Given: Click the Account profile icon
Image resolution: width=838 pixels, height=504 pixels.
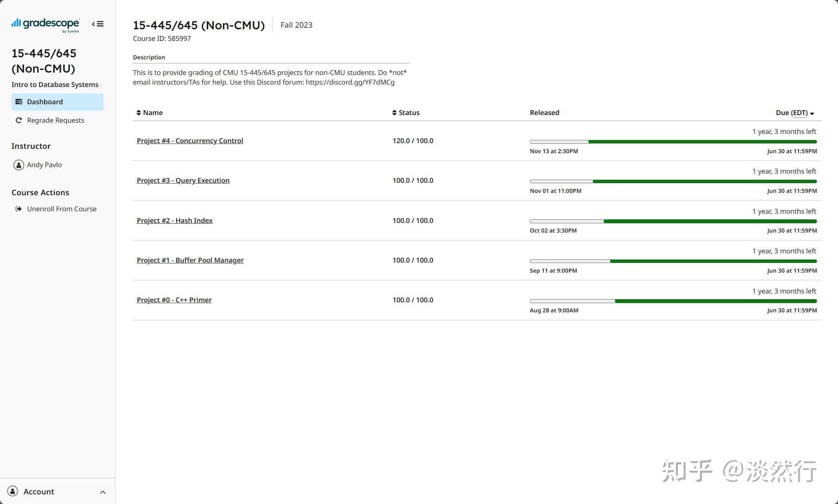Looking at the screenshot, I should tap(13, 491).
